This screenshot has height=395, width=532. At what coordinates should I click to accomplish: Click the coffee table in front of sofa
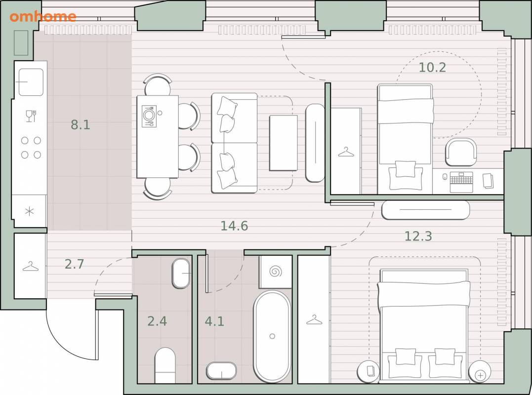click(x=284, y=143)
